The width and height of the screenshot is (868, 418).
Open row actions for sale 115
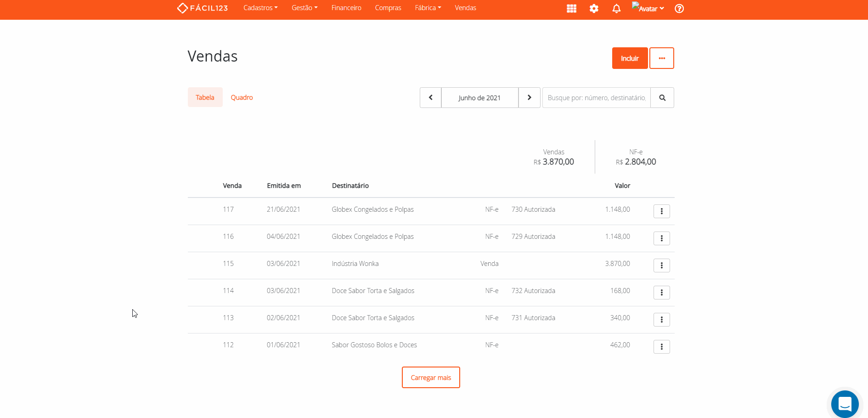click(x=661, y=265)
